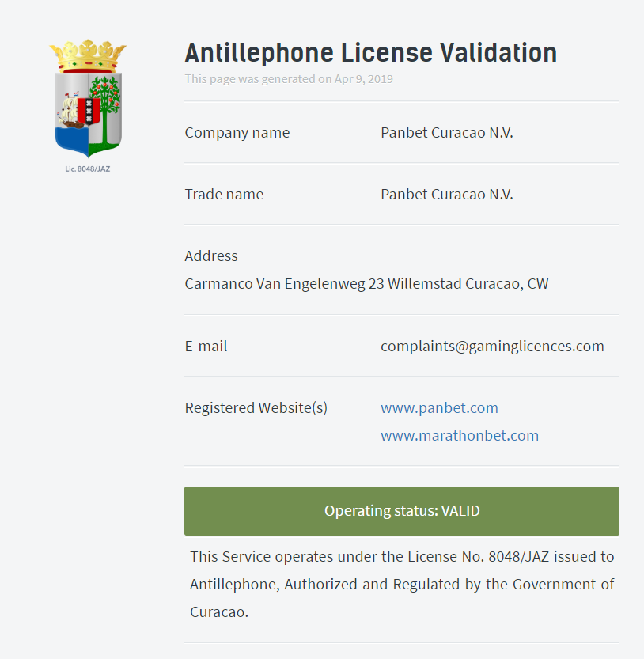This screenshot has width=644, height=659.
Task: Click the License No. 8048/JAZ paragraph
Action: click(x=402, y=584)
